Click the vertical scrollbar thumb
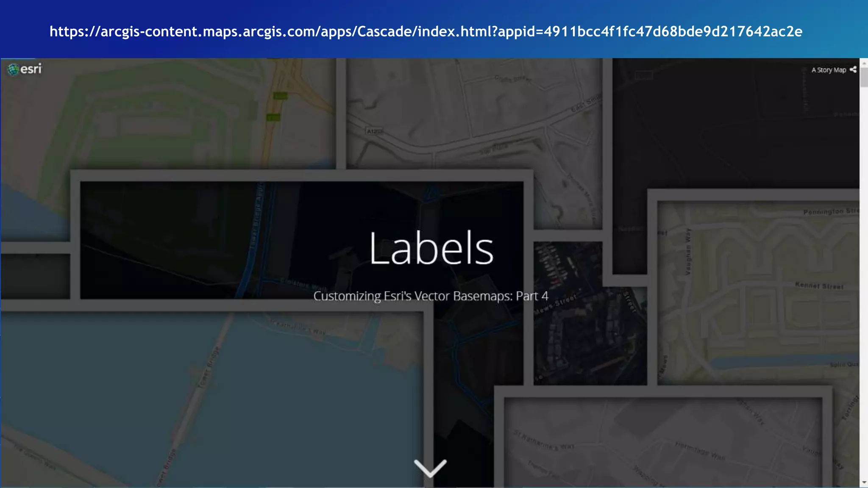Viewport: 868px width, 488px height. (x=864, y=77)
